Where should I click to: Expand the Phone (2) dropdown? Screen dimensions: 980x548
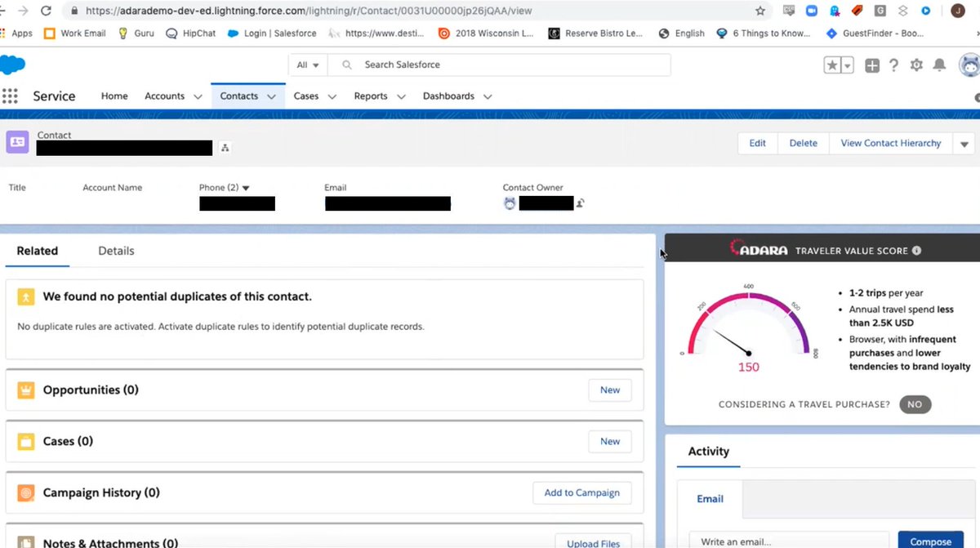246,188
